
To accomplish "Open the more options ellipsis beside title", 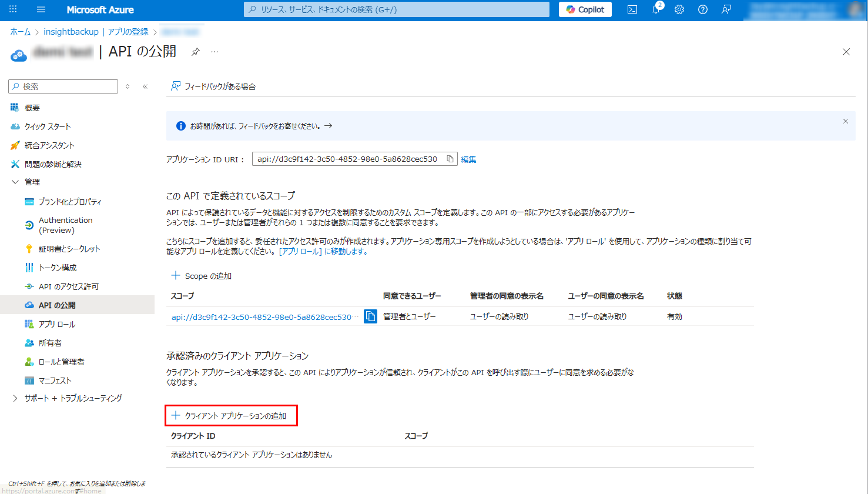I will click(x=215, y=52).
